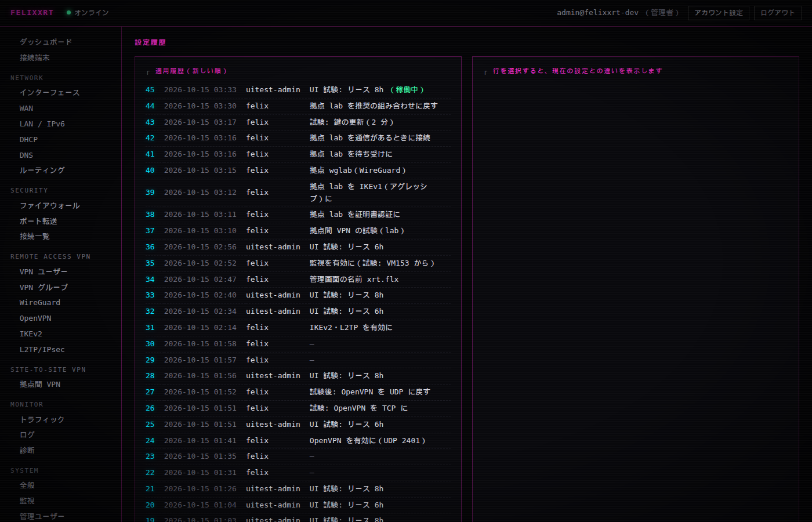Open トラフィック monitor page
Screen dimensions: 812x522
[x=42, y=420]
